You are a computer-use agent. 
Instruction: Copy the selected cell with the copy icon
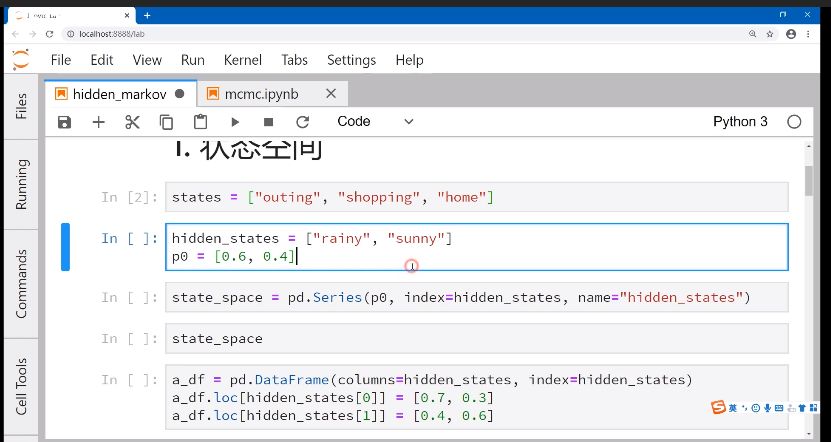tap(166, 122)
